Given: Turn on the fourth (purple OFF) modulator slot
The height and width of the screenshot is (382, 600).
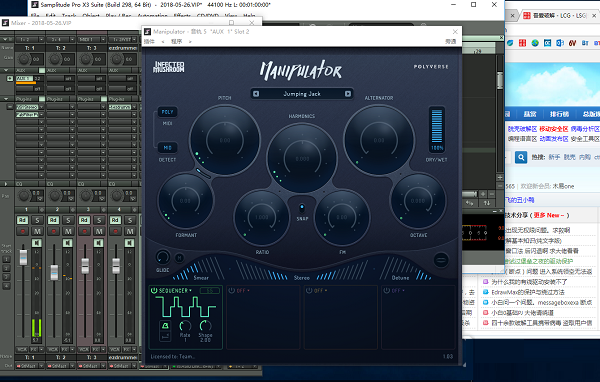Looking at the screenshot, I should [386, 291].
